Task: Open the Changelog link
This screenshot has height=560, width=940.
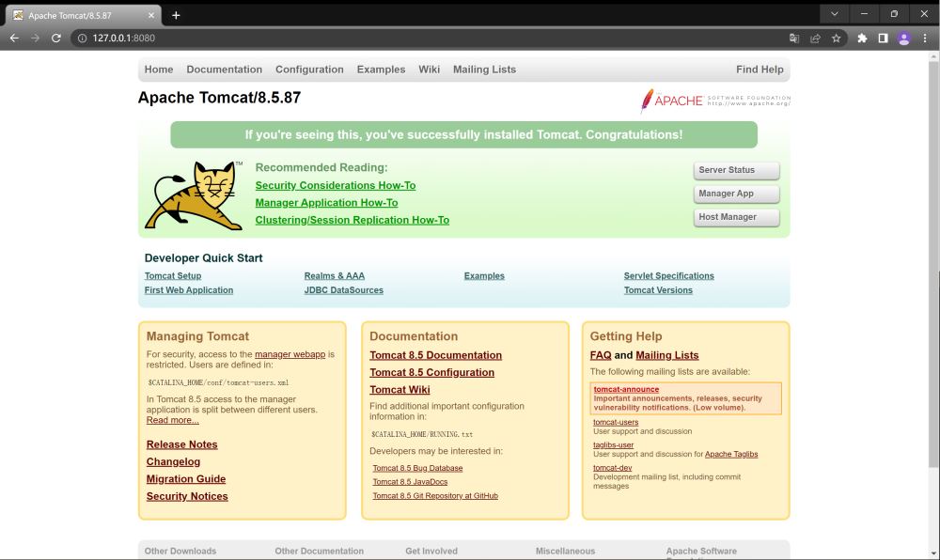Action: (x=173, y=461)
